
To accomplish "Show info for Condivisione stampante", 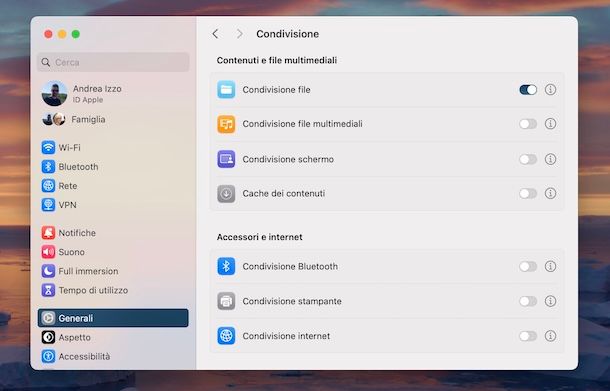I will pyautogui.click(x=550, y=301).
